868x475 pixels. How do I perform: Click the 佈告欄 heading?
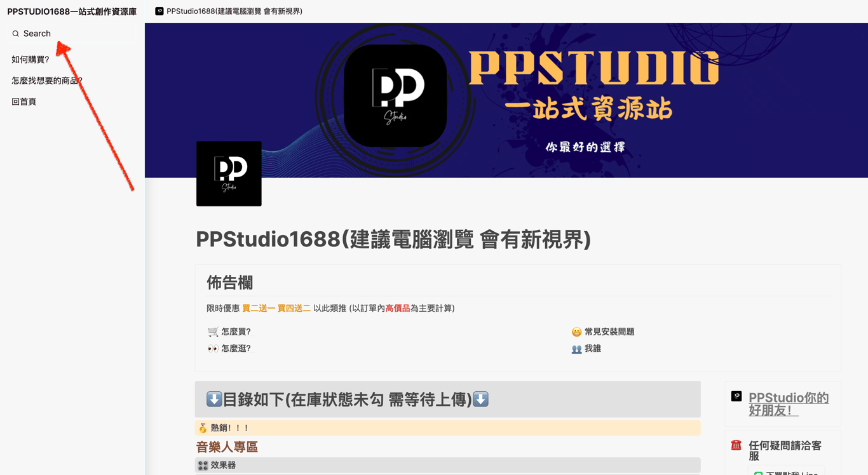(230, 283)
